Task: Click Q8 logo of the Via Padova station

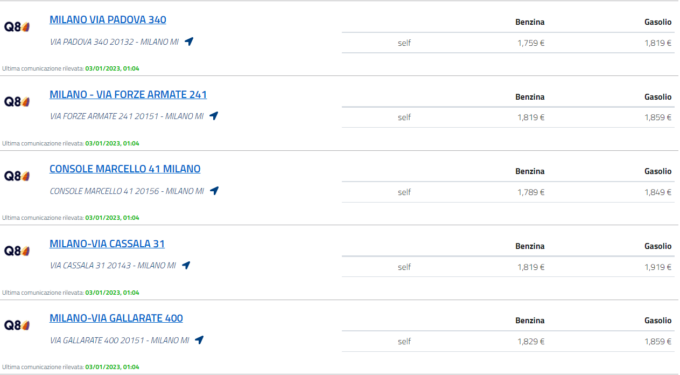Action: 16,27
